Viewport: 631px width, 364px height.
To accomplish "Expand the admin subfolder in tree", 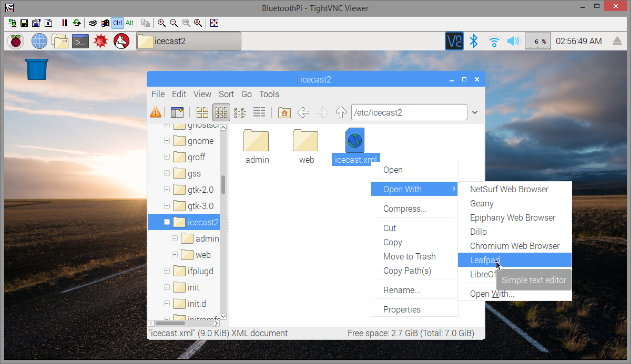I will point(175,238).
